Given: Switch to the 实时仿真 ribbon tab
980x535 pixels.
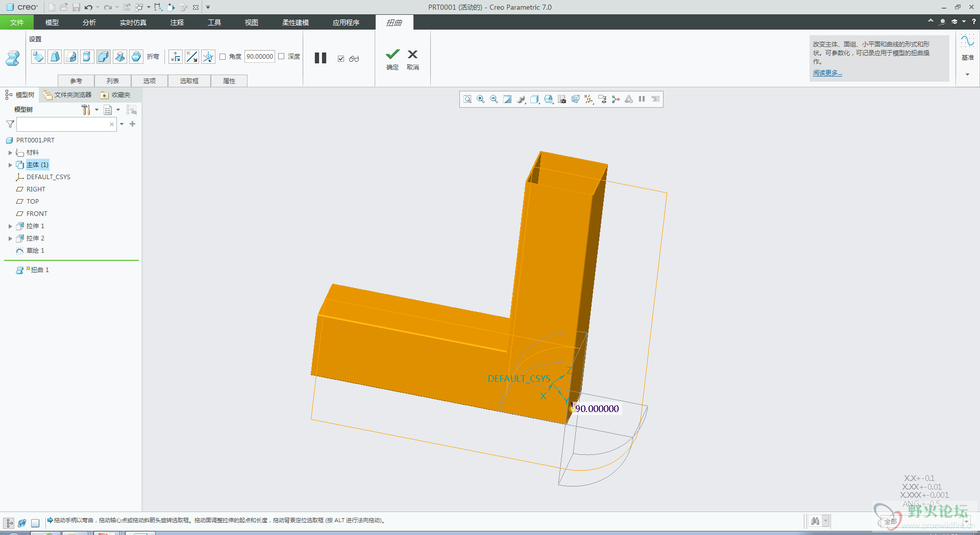Looking at the screenshot, I should coord(133,22).
